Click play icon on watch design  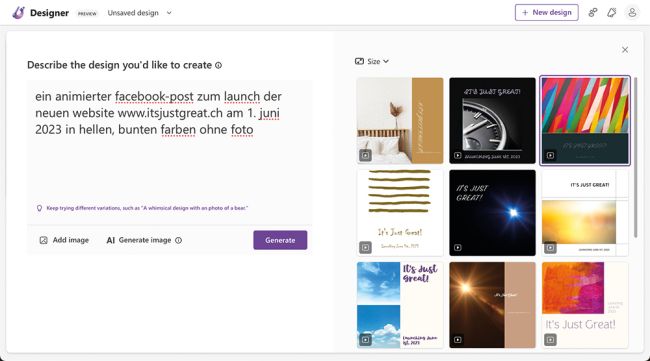(458, 155)
